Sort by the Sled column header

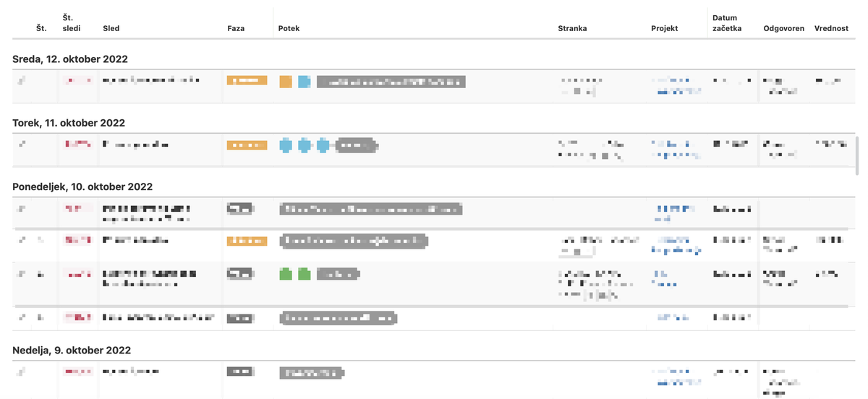coord(111,29)
